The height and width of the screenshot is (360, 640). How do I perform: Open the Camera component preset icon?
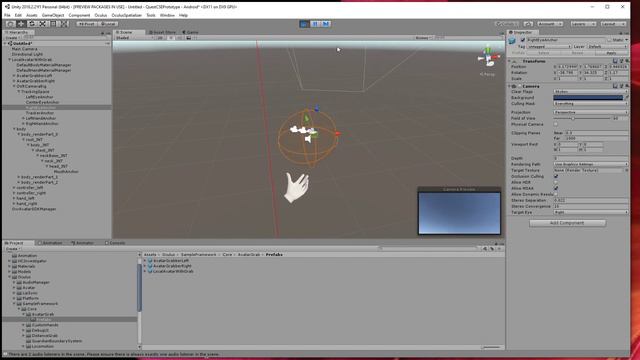pyautogui.click(x=621, y=86)
